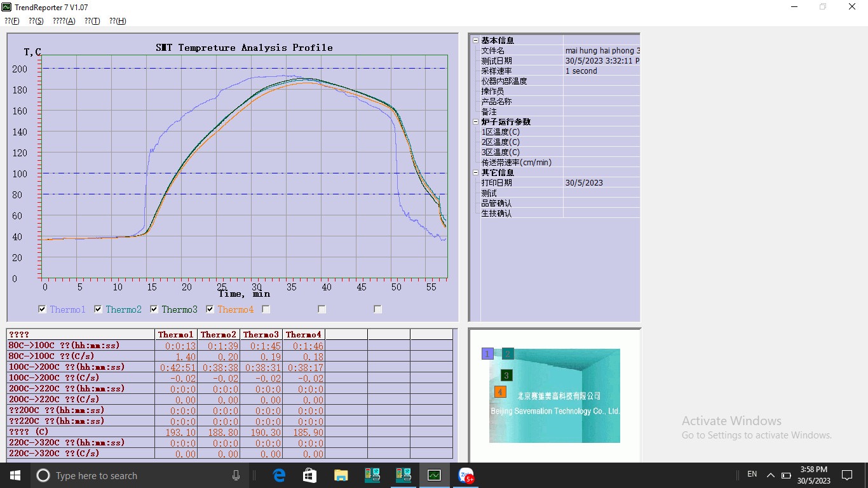Open File Explorer from the taskbar
Viewport: 868px width, 488px height.
(x=341, y=475)
